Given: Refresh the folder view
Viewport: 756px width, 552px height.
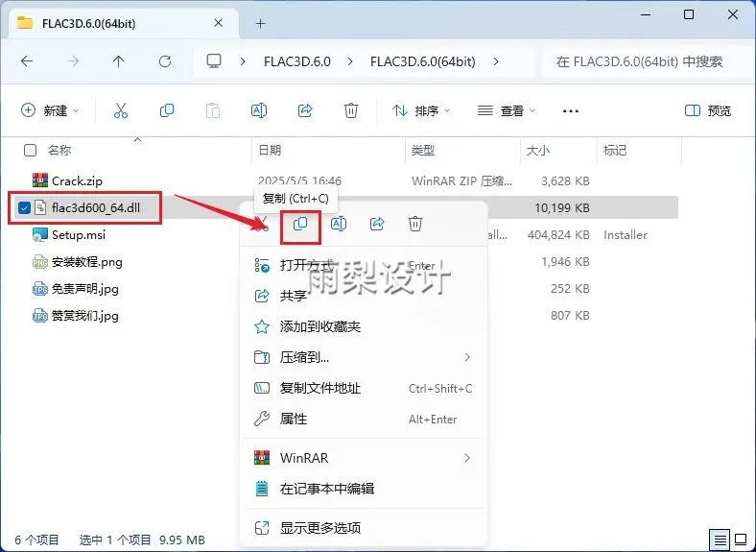Looking at the screenshot, I should [x=165, y=61].
